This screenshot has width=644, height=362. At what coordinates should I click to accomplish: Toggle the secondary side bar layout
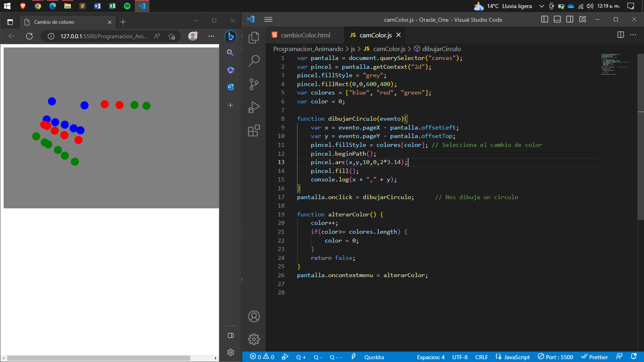(570, 19)
